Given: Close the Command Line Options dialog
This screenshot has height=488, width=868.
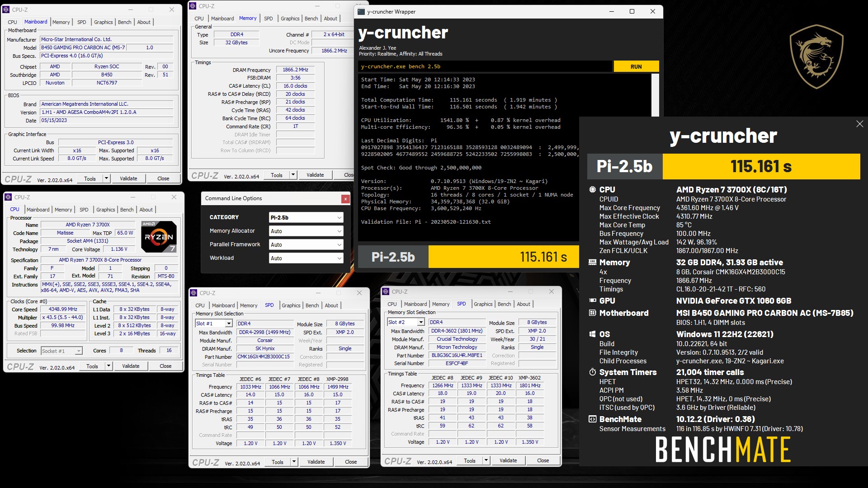Looking at the screenshot, I should coord(345,199).
